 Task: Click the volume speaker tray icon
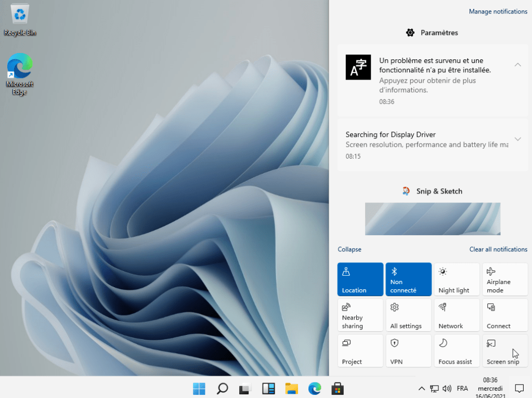pyautogui.click(x=447, y=389)
